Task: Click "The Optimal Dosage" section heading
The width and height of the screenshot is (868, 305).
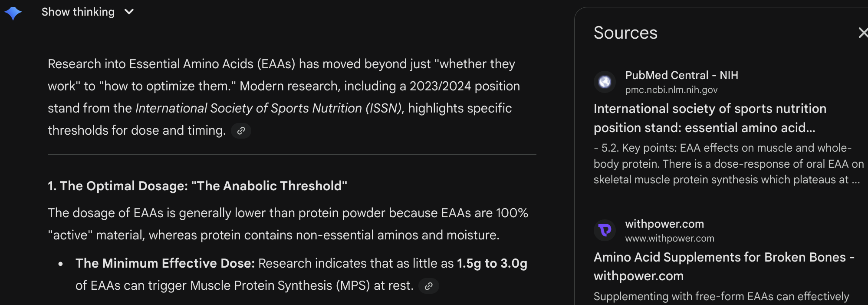Action: [197, 186]
